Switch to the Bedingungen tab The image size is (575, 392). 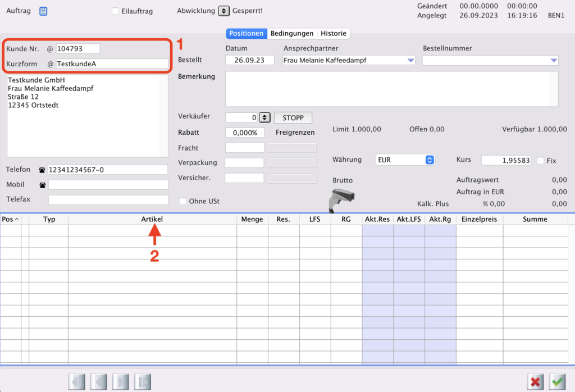[x=292, y=34]
